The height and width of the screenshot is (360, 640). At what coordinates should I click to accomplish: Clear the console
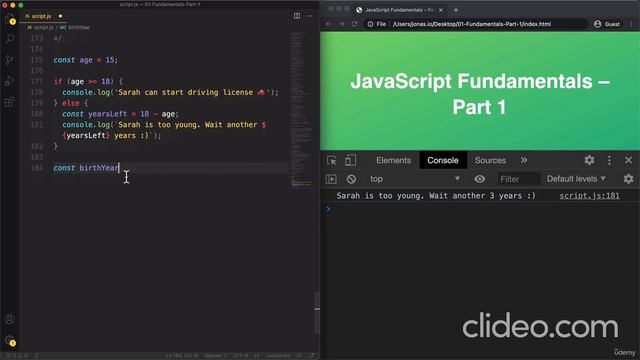pyautogui.click(x=351, y=179)
